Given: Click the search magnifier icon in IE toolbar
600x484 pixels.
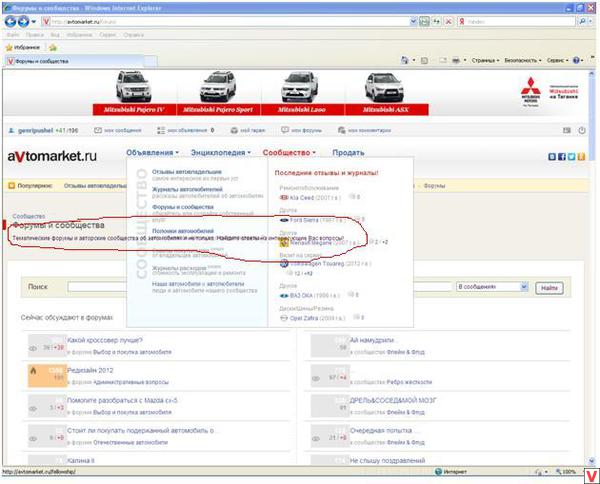Looking at the screenshot, I should coord(582,21).
